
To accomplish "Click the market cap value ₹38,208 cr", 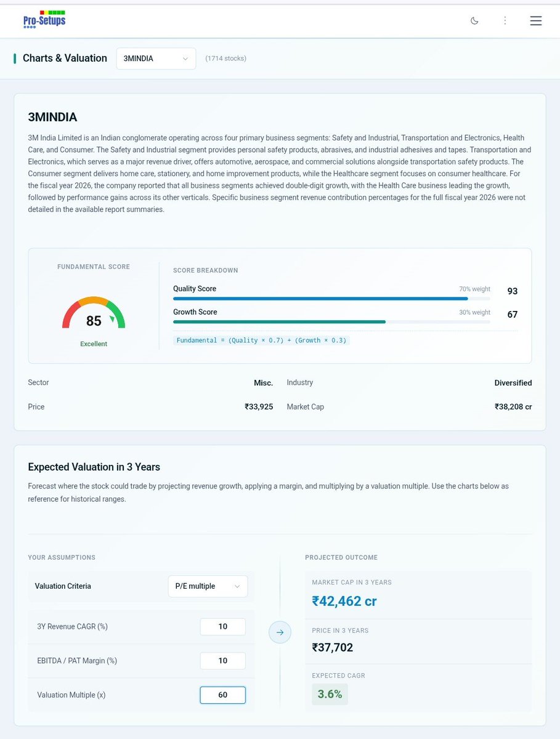I will (513, 407).
